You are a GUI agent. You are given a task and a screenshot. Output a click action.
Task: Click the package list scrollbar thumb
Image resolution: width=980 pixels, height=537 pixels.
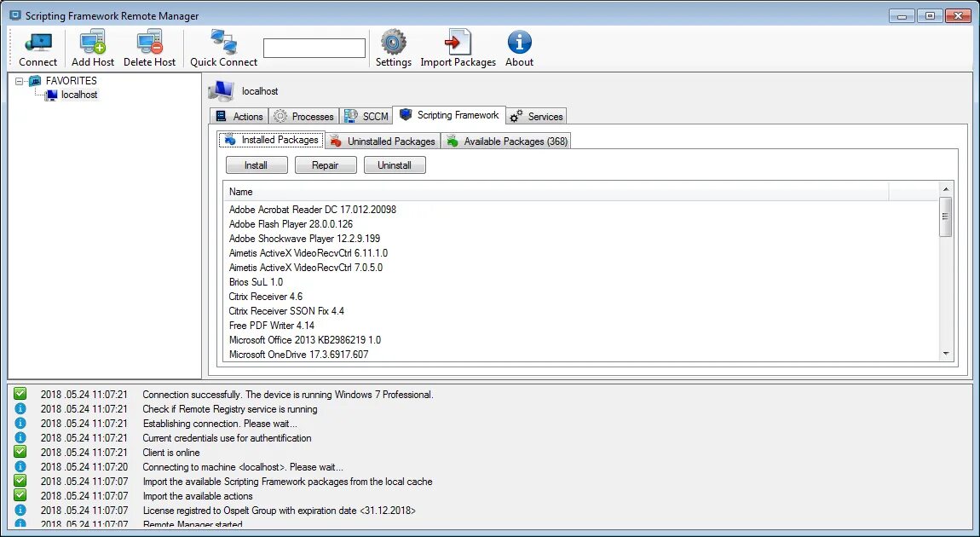pyautogui.click(x=946, y=217)
